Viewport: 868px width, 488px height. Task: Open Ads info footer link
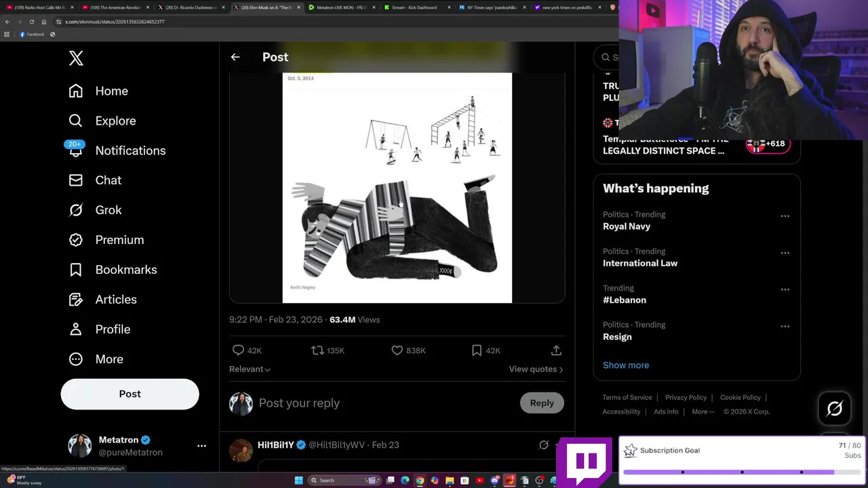[x=666, y=412]
